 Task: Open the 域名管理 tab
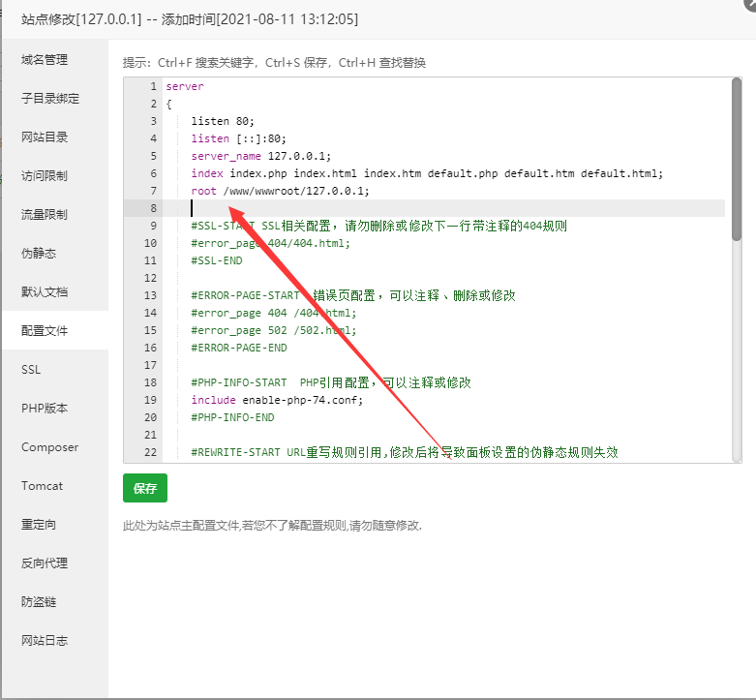point(45,60)
